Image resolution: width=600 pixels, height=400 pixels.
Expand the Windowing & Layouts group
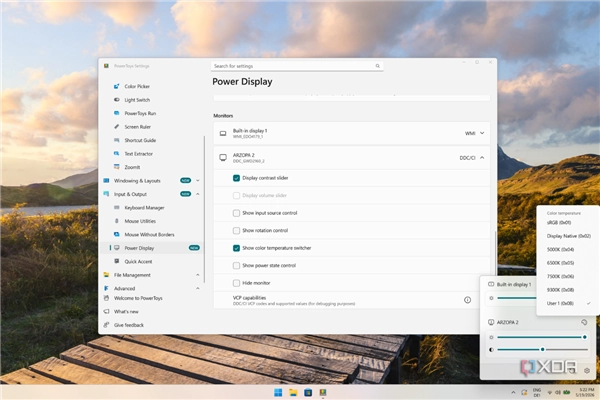coord(197,180)
